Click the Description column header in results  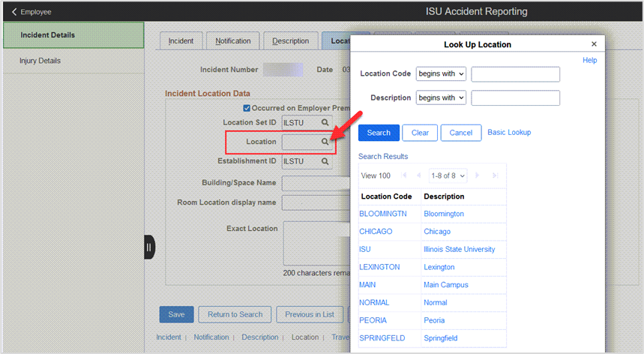pos(444,196)
